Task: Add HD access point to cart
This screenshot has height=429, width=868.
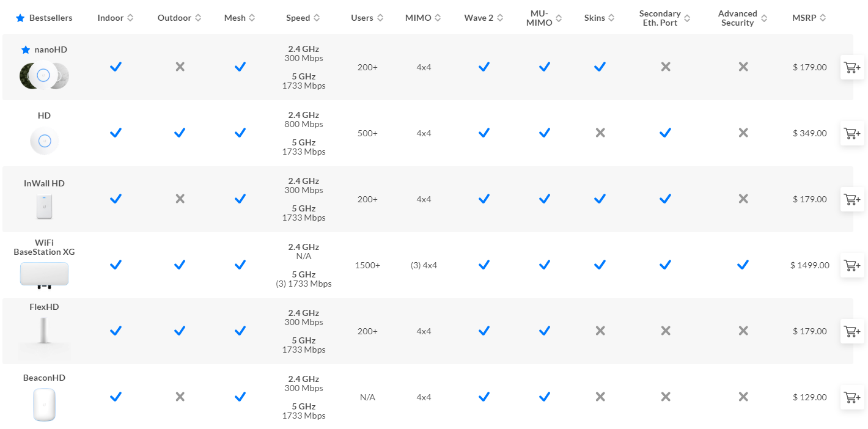Action: tap(852, 133)
